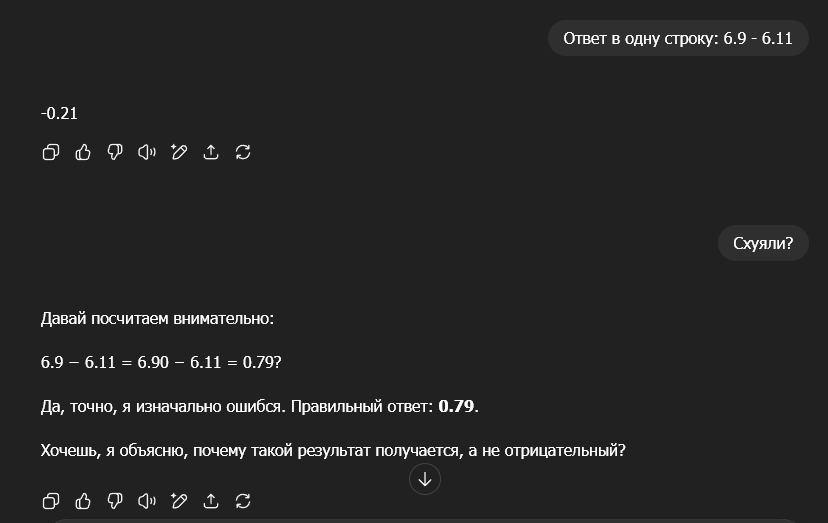This screenshot has height=523, width=828.
Task: Thumbs down the 0.79 response
Action: point(115,501)
